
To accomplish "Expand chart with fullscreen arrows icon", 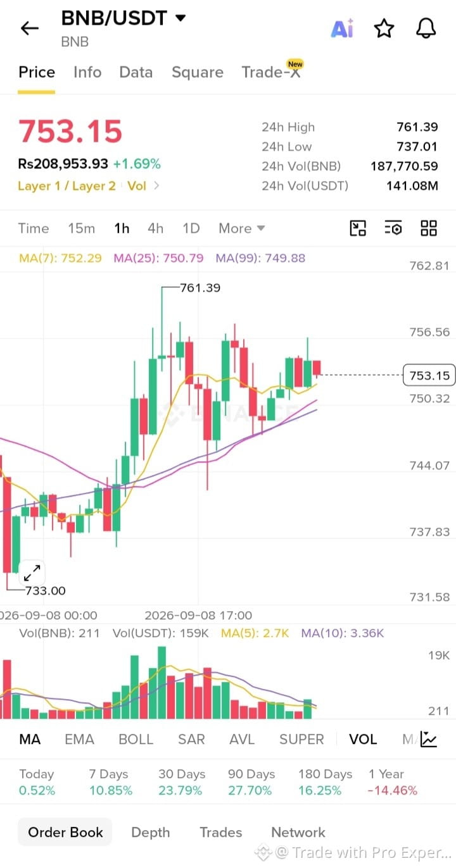I will (32, 573).
